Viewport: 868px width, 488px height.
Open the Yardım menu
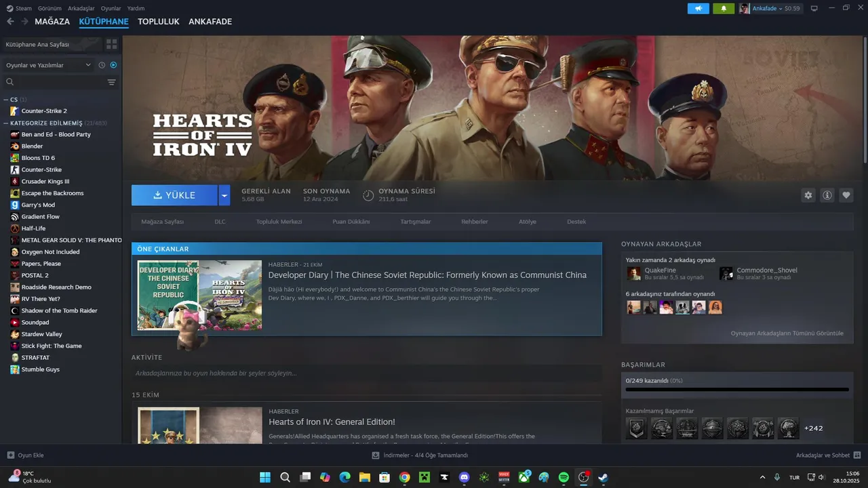136,8
